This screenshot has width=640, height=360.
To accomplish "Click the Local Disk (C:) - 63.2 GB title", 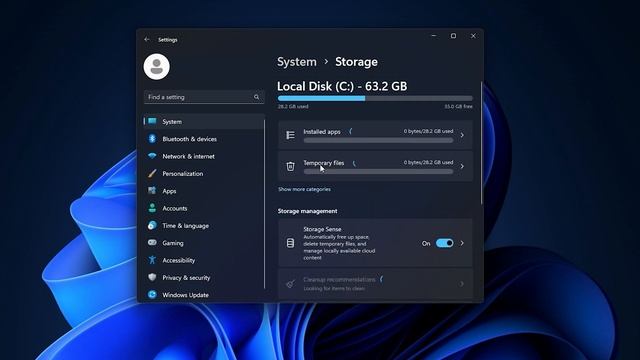I will [342, 87].
